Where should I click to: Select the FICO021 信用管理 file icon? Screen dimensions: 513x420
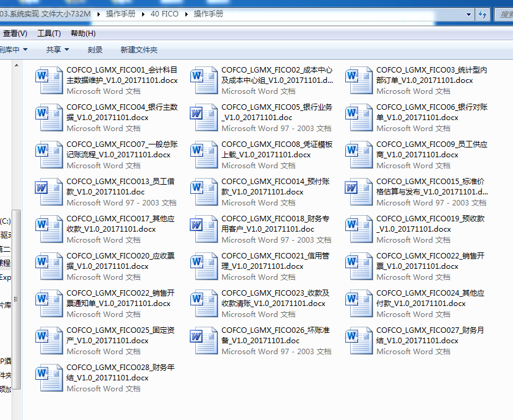click(204, 266)
